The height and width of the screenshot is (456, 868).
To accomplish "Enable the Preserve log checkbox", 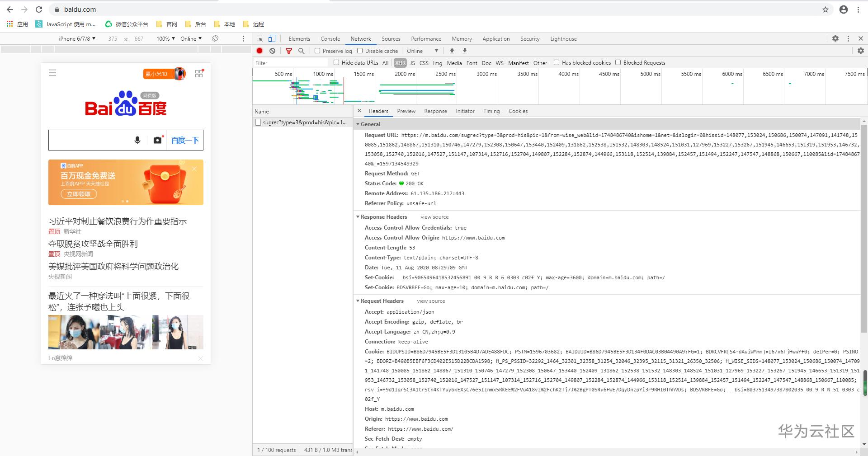I will pyautogui.click(x=317, y=51).
